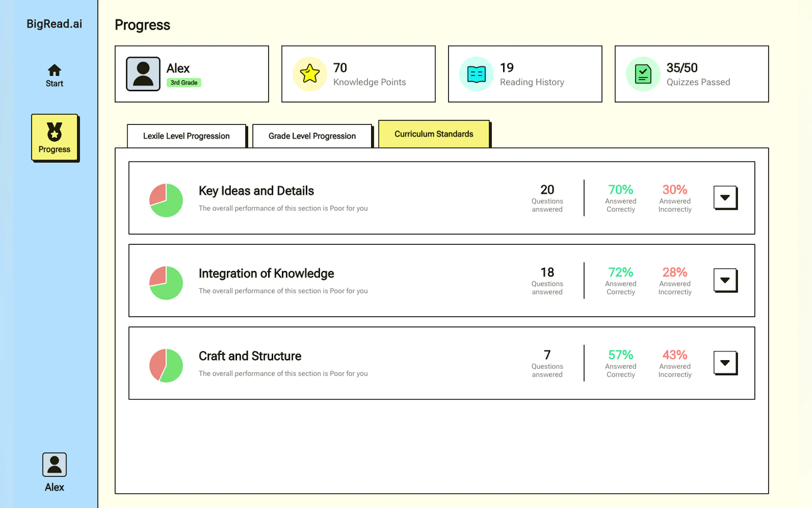Image resolution: width=812 pixels, height=508 pixels.
Task: Switch to Lexile Level Progression tab
Action: coord(186,136)
